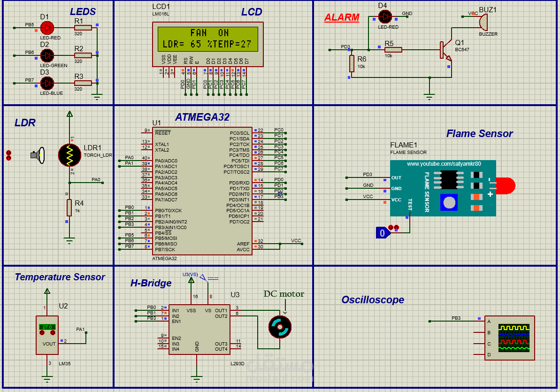Click the LCD section title
Screen dimensions: 560x392
tap(252, 12)
